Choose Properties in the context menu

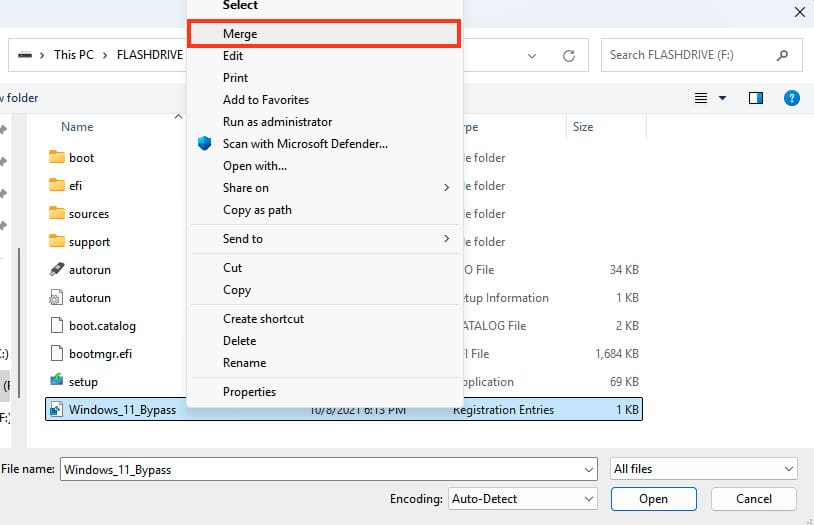249,392
